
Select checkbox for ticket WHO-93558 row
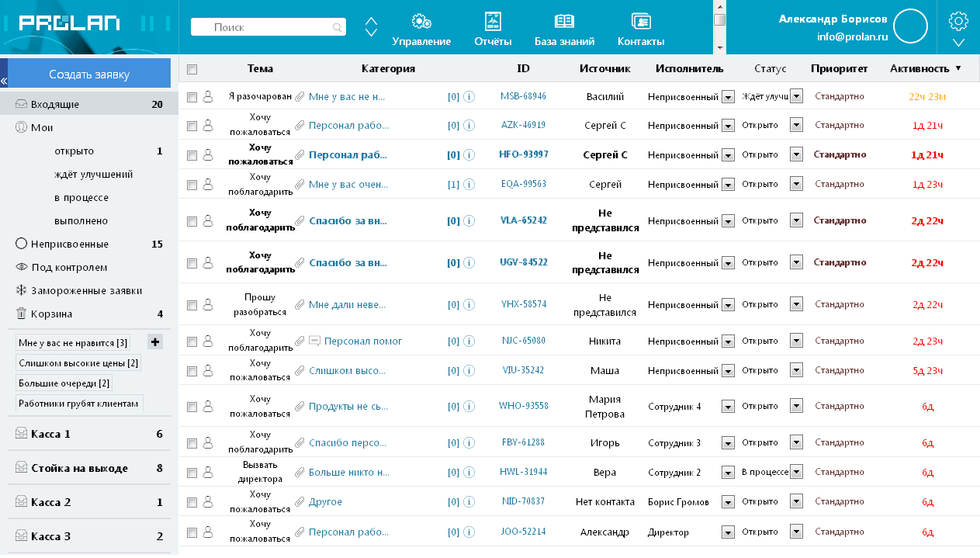(192, 406)
